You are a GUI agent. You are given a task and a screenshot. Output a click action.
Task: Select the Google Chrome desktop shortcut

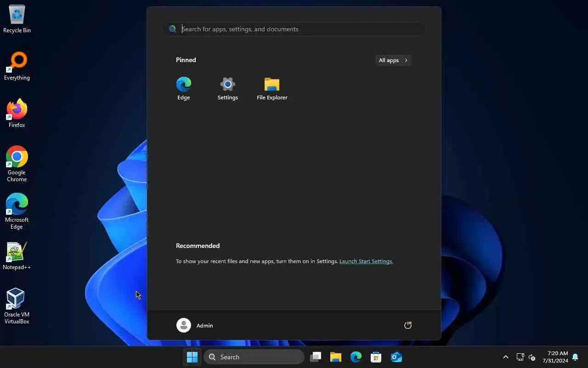(17, 164)
